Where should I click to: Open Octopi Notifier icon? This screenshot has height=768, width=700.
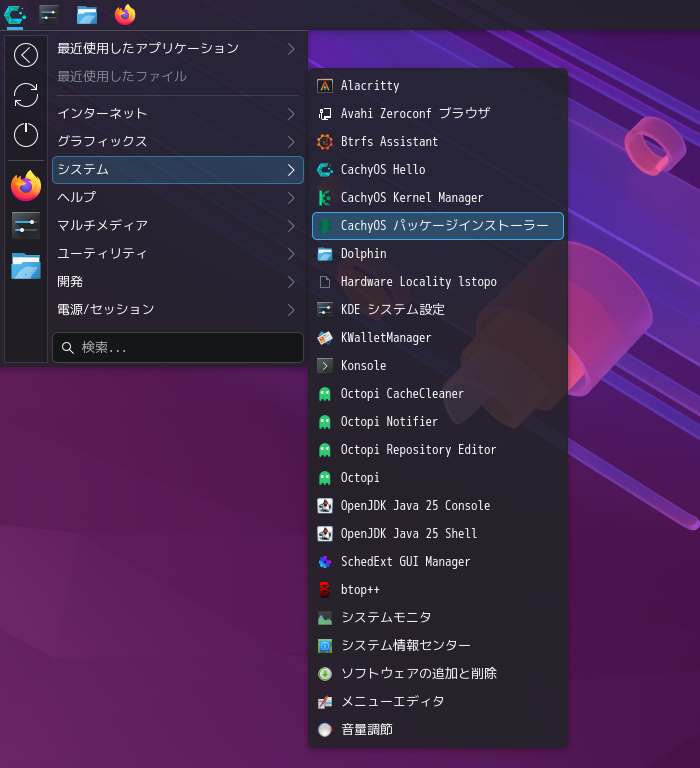click(325, 422)
